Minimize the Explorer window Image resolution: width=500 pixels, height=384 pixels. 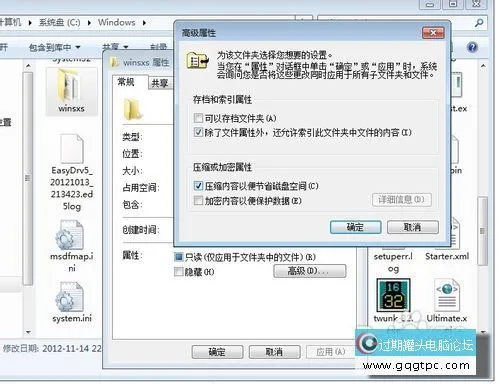[x=430, y=4]
